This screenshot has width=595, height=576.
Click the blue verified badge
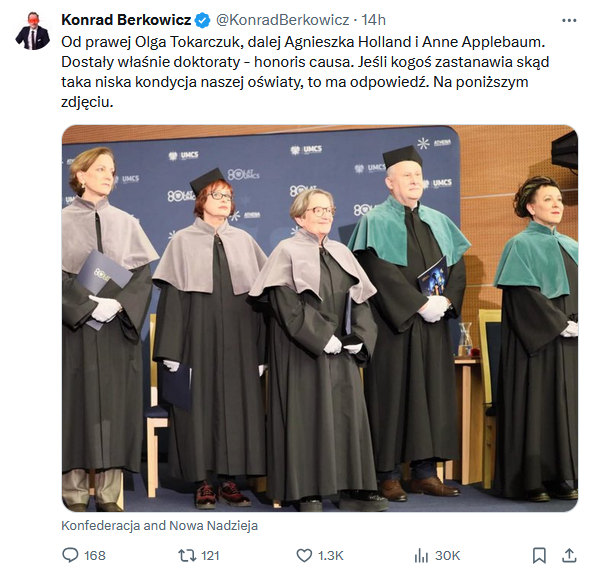pyautogui.click(x=202, y=20)
